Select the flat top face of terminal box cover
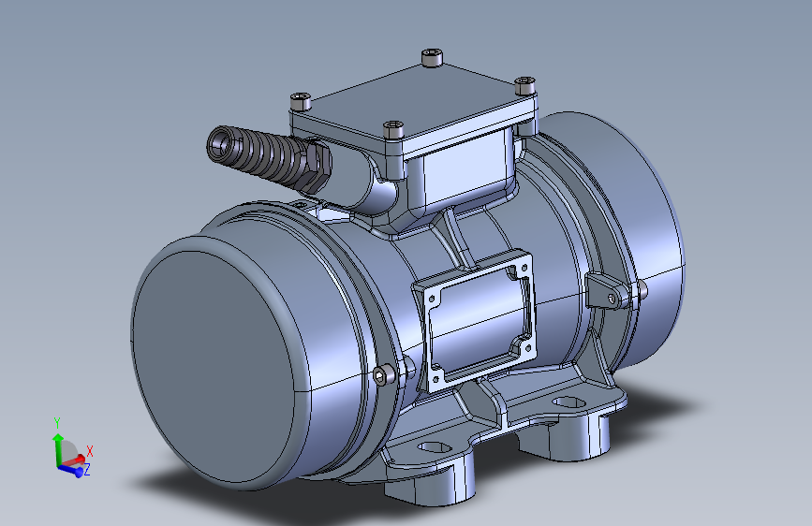The height and width of the screenshot is (526, 812). [413, 100]
